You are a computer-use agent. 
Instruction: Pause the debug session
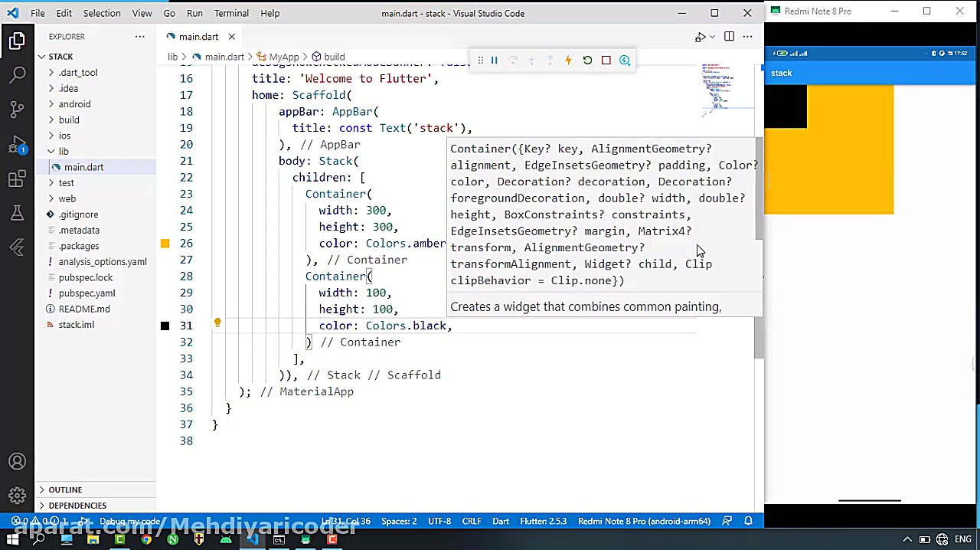pos(494,60)
